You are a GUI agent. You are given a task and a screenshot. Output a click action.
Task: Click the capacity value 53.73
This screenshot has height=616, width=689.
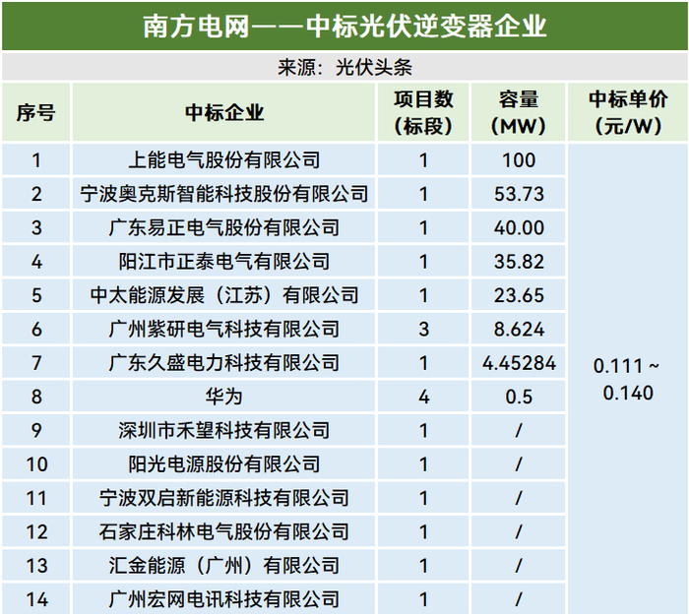pos(519,194)
